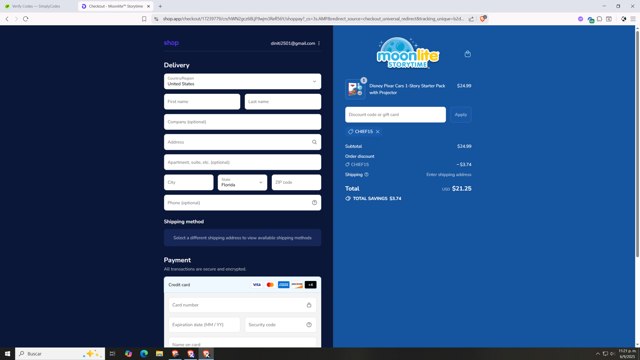Image resolution: width=640 pixels, height=360 pixels.
Task: Click the page vertical scrollbar
Action: [637, 143]
